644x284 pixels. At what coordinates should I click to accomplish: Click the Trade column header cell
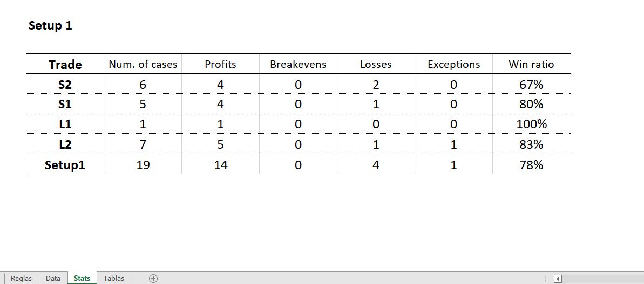(65, 65)
